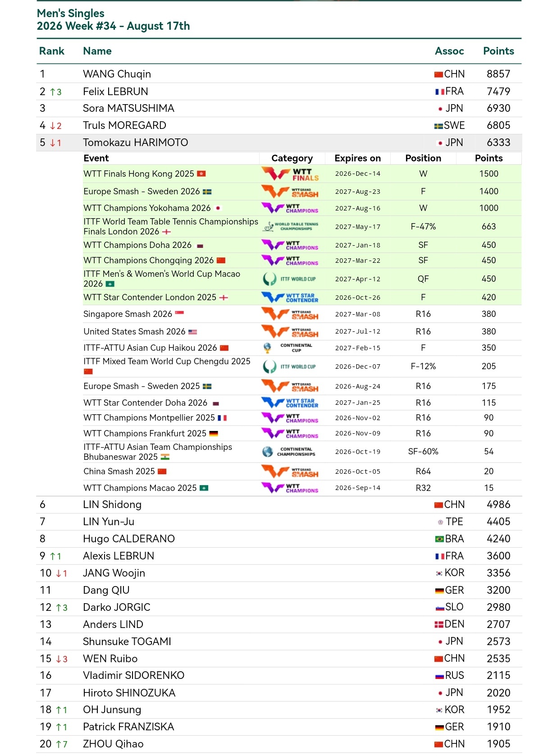Click Patrick FRANZISKA's name
Image resolution: width=557 pixels, height=756 pixels.
128,727
